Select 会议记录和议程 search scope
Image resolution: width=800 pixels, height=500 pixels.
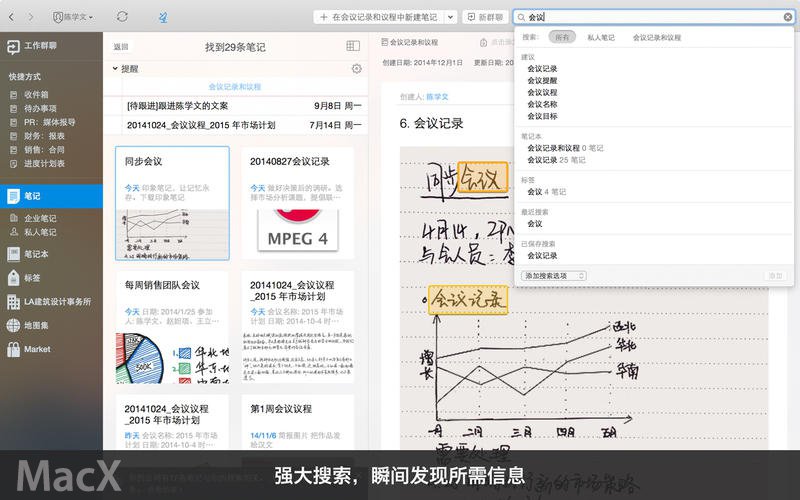tap(656, 37)
